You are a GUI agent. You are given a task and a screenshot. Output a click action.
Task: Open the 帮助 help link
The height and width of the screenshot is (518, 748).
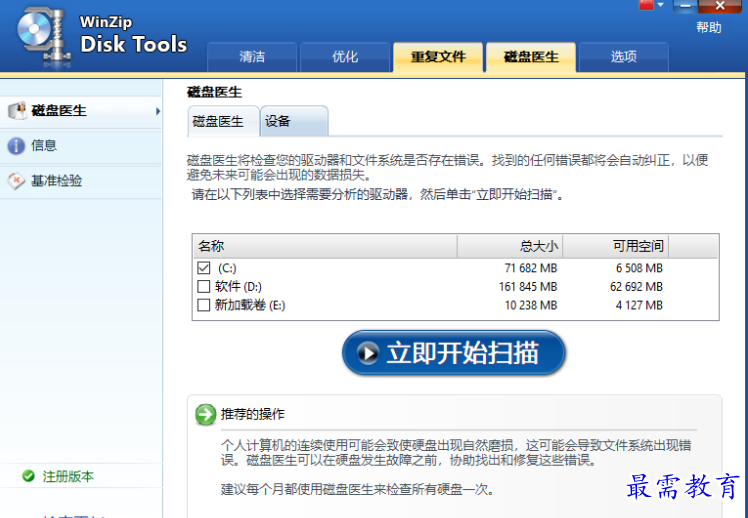click(x=708, y=28)
